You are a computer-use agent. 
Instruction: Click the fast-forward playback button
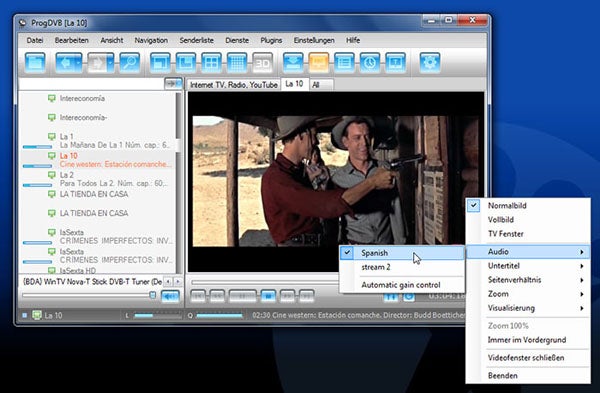(x=287, y=296)
